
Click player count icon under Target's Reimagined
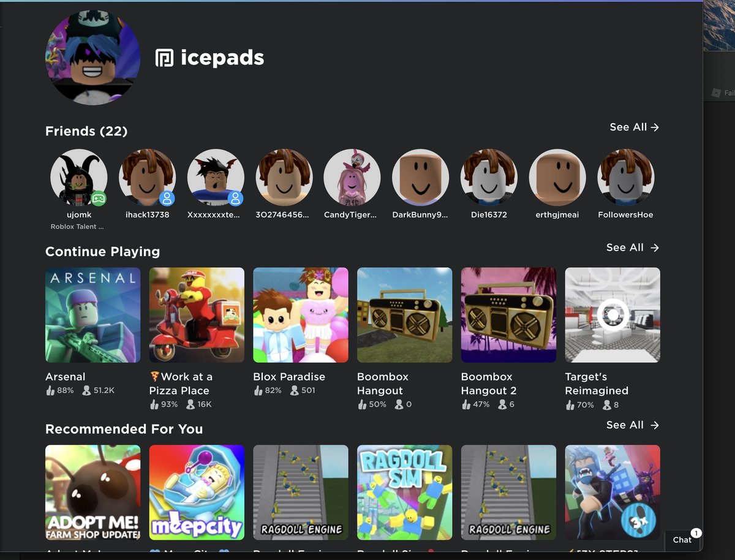click(607, 404)
